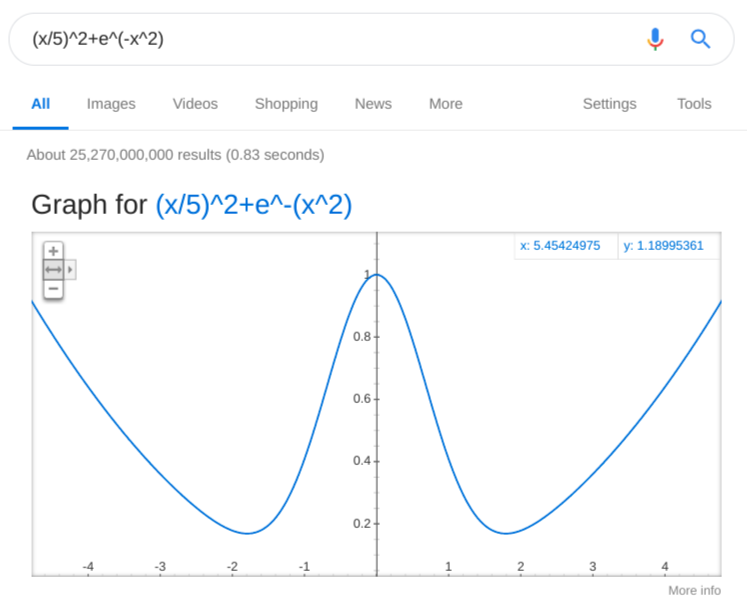
Task: Click the y coordinate readout box
Action: point(667,246)
